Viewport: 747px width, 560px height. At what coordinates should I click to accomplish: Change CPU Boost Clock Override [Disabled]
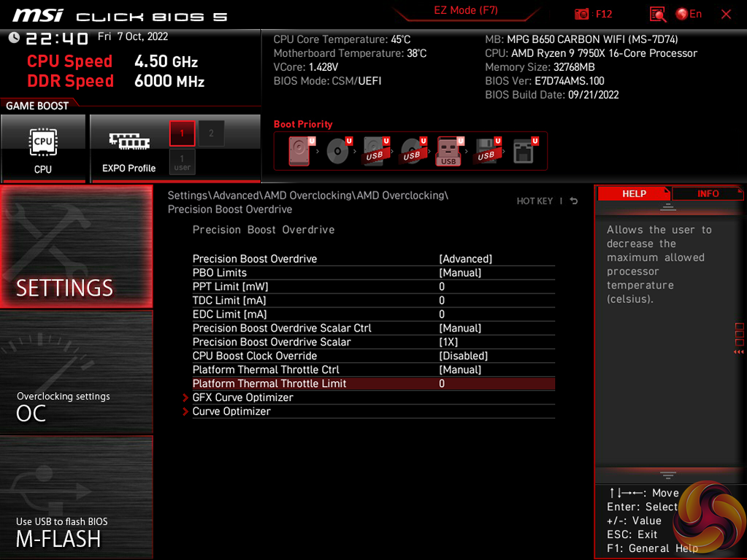point(374,356)
